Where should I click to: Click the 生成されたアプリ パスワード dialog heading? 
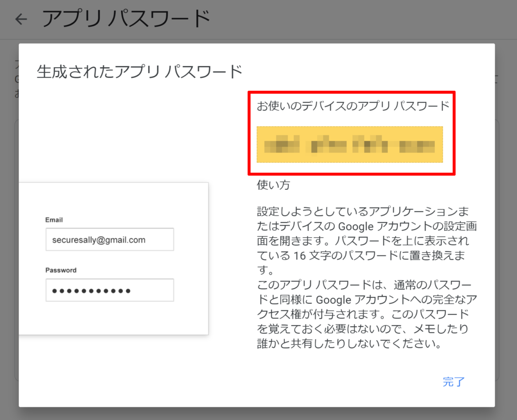click(139, 71)
